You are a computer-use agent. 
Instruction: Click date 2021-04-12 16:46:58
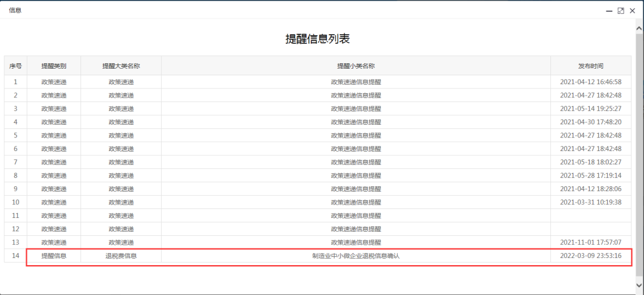[590, 82]
